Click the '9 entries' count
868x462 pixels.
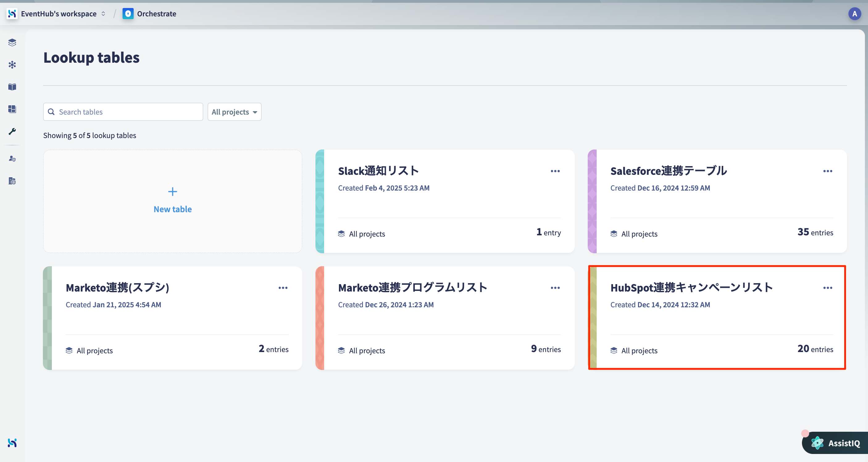pos(546,349)
